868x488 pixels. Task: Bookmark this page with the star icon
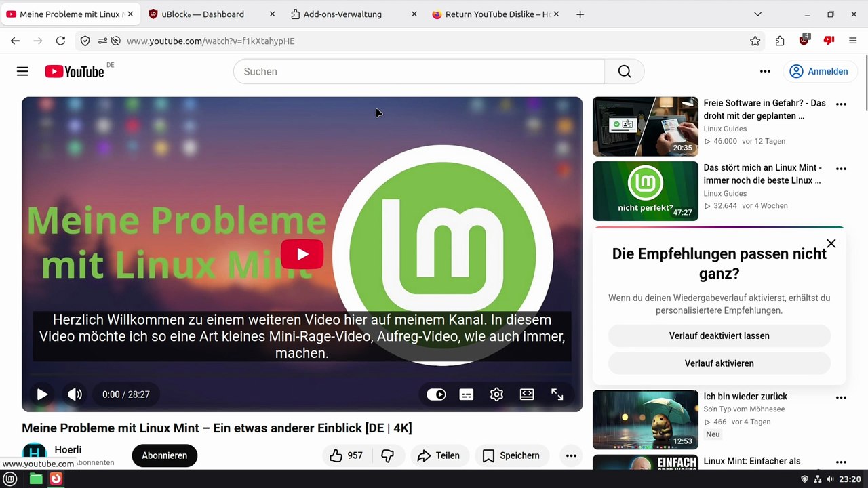pyautogui.click(x=755, y=41)
